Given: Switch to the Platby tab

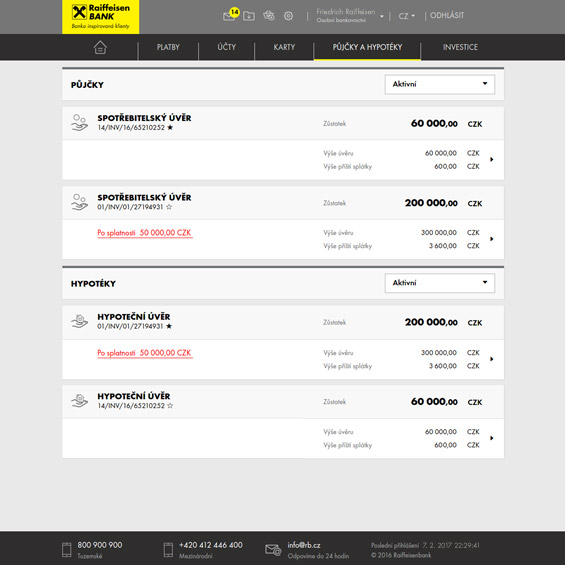Looking at the screenshot, I should 168,47.
